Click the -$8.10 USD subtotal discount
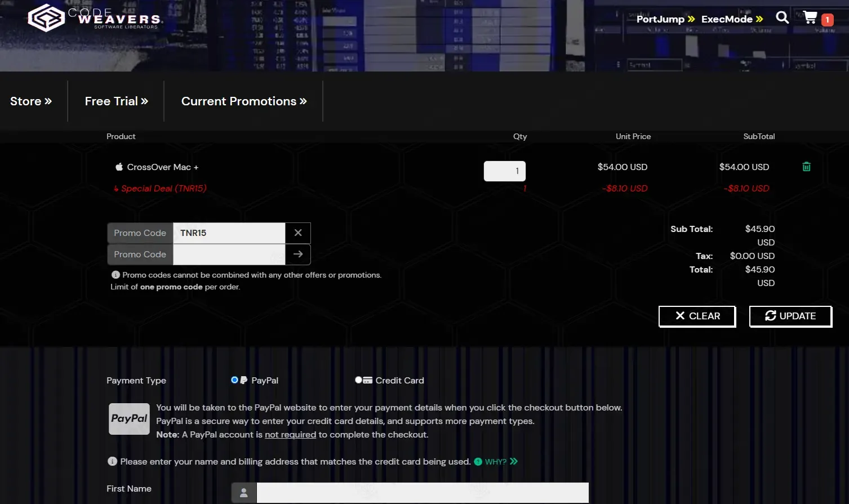This screenshot has height=504, width=849. (746, 189)
